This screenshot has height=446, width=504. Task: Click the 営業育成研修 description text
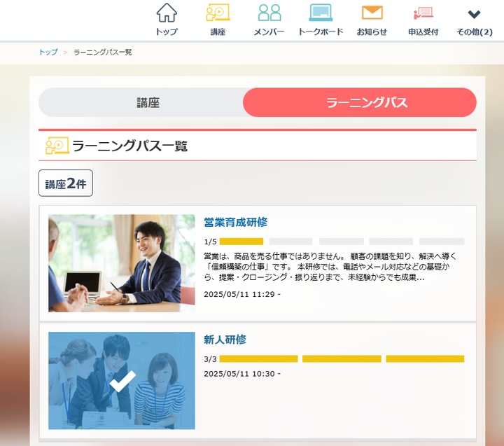[330, 267]
